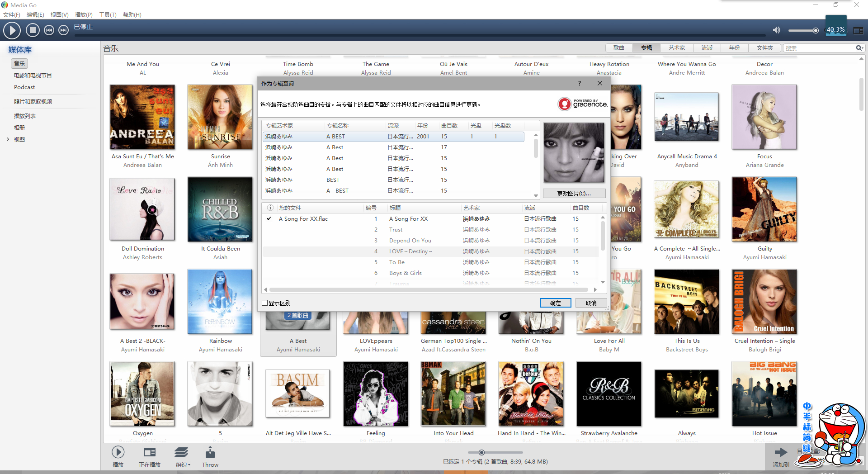The width and height of the screenshot is (868, 474).
Task: Click the Add To (添加到) arrow icon
Action: click(x=781, y=452)
